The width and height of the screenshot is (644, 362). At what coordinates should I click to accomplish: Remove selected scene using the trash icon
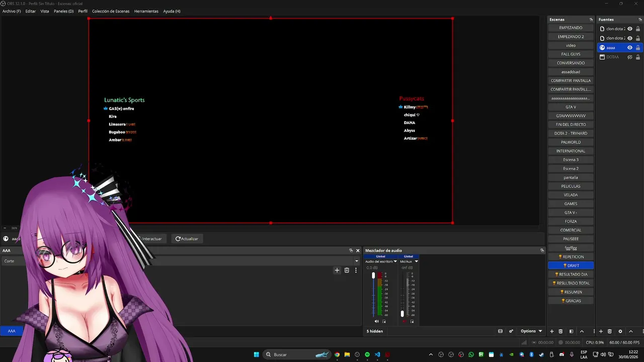tap(561, 331)
